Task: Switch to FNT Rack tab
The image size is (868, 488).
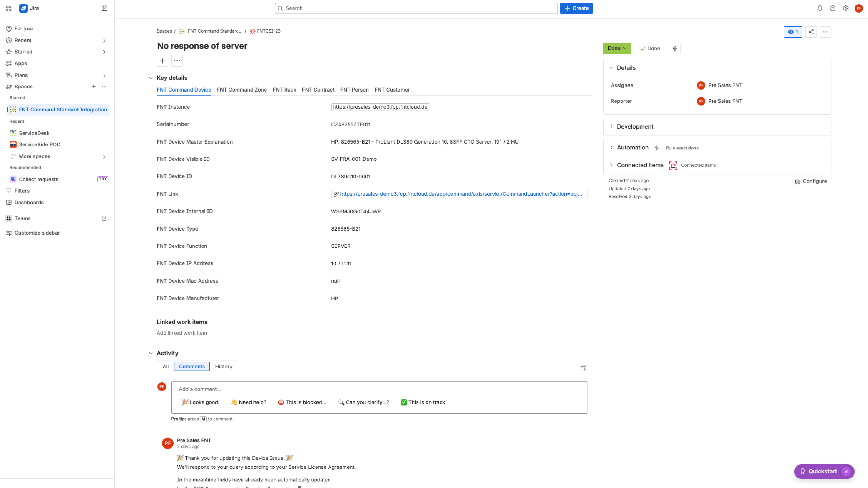Action: click(284, 90)
